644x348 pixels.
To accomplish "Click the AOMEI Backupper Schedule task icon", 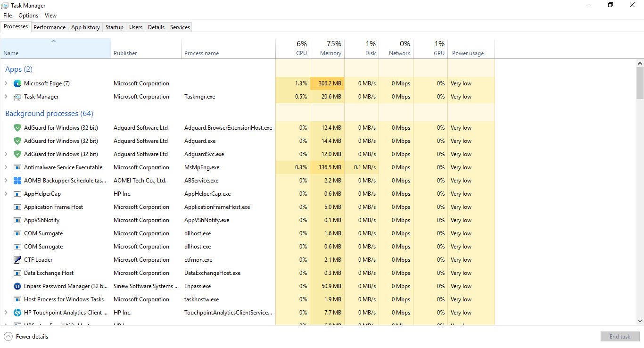I will pyautogui.click(x=17, y=181).
